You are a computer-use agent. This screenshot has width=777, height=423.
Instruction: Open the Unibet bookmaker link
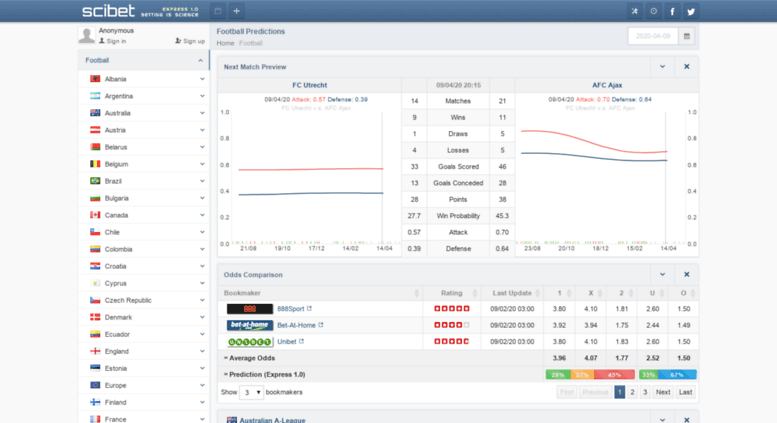(287, 342)
